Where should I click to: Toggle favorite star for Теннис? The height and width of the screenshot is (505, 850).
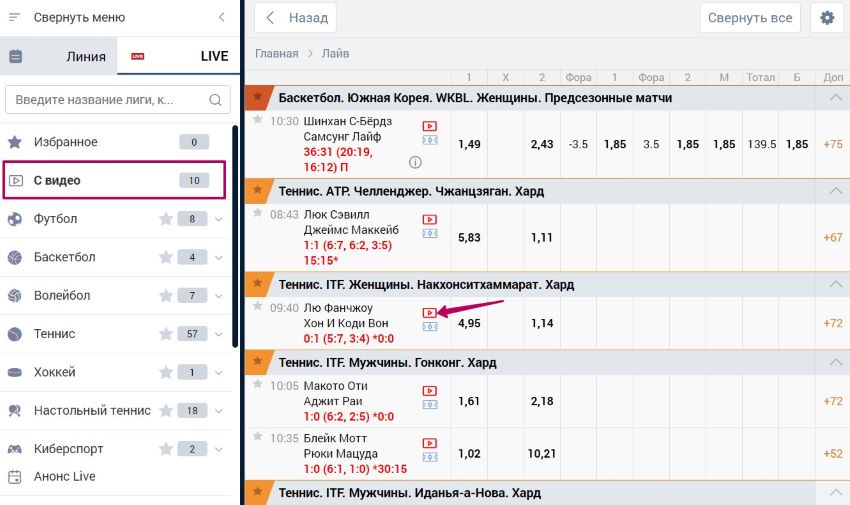tap(166, 334)
